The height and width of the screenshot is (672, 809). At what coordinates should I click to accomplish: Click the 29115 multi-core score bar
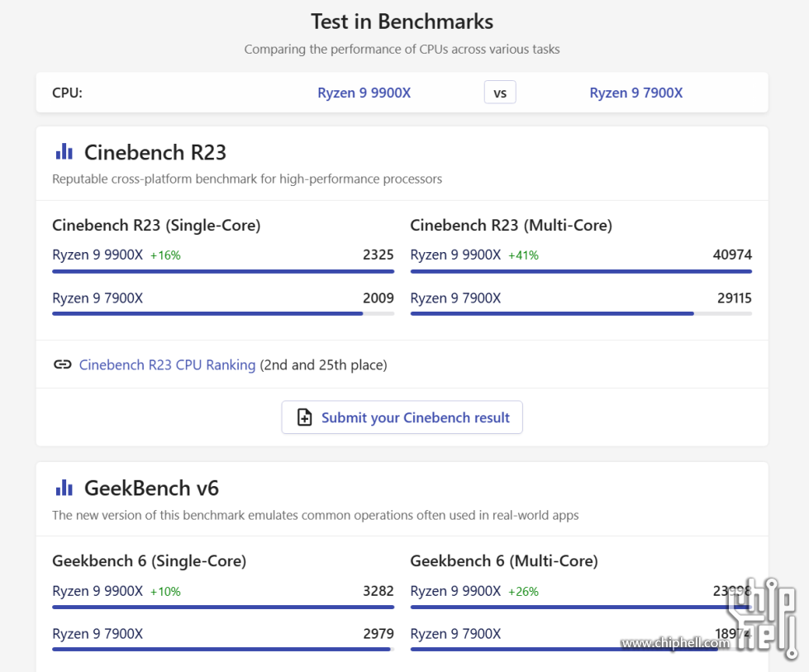(x=581, y=313)
